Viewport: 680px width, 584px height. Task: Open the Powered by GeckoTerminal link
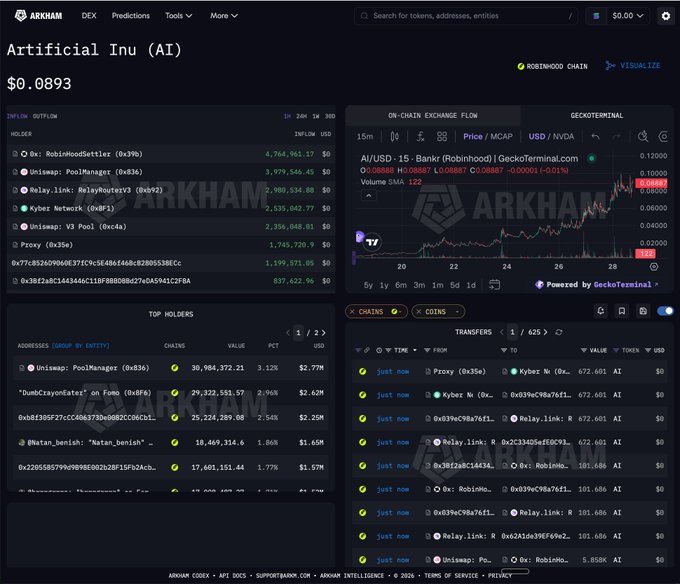[597, 284]
